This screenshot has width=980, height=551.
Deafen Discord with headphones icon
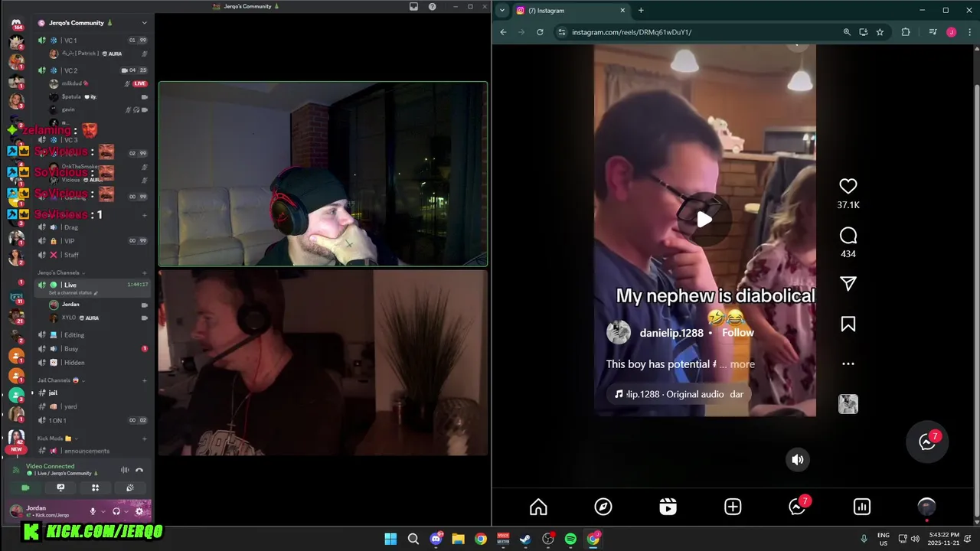point(116,511)
